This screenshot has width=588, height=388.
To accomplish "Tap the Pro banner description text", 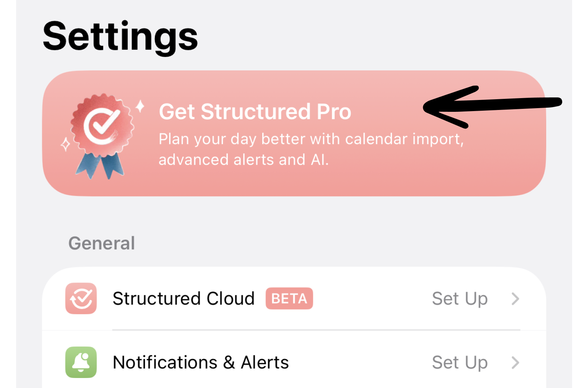I will click(311, 149).
